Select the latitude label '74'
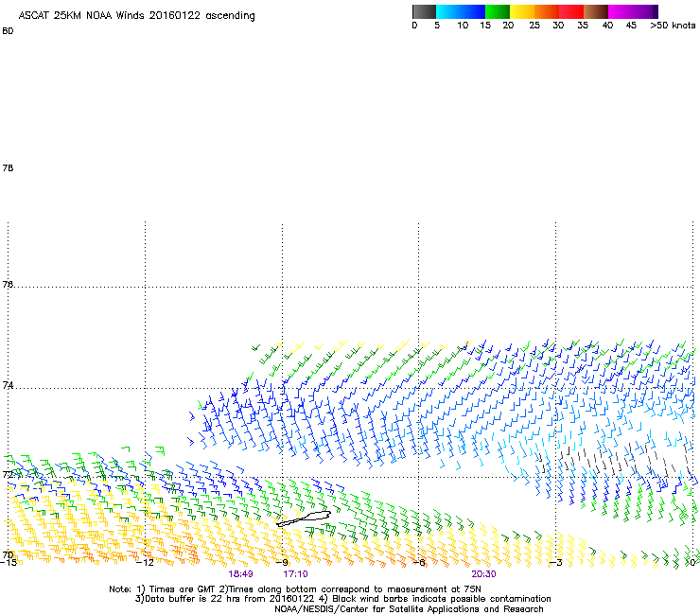The image size is (700, 615). [x=8, y=385]
